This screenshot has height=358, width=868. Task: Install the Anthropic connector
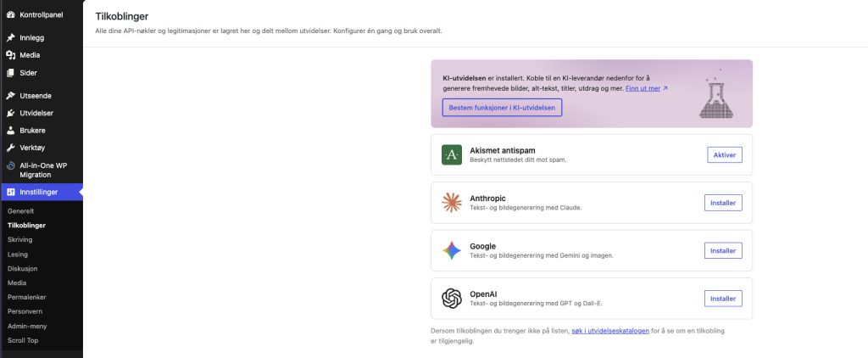tap(723, 203)
